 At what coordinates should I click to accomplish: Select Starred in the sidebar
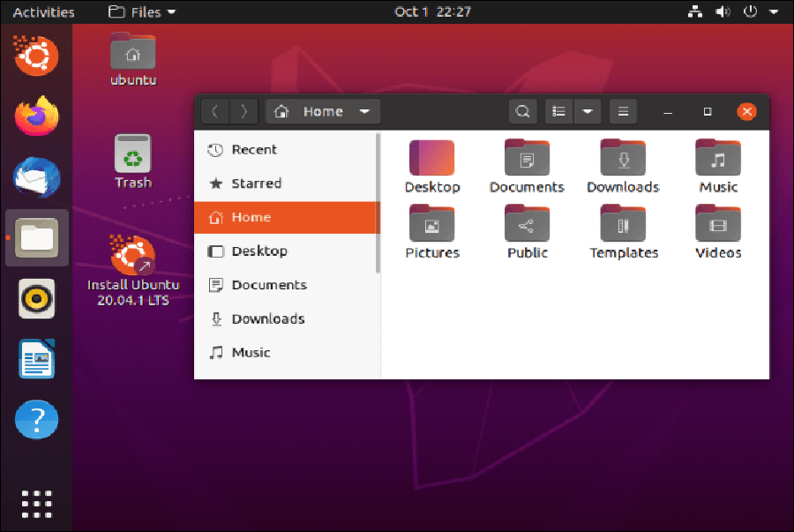point(287,184)
